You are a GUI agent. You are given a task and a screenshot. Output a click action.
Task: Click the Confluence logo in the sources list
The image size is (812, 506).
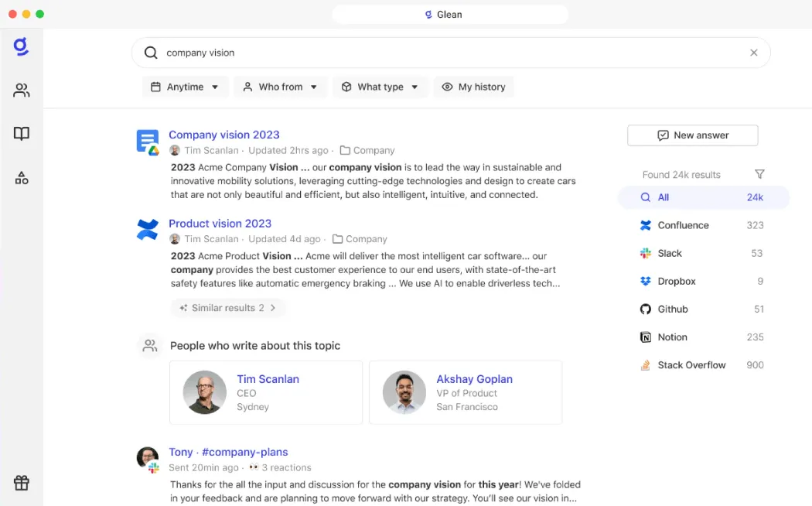[645, 225]
